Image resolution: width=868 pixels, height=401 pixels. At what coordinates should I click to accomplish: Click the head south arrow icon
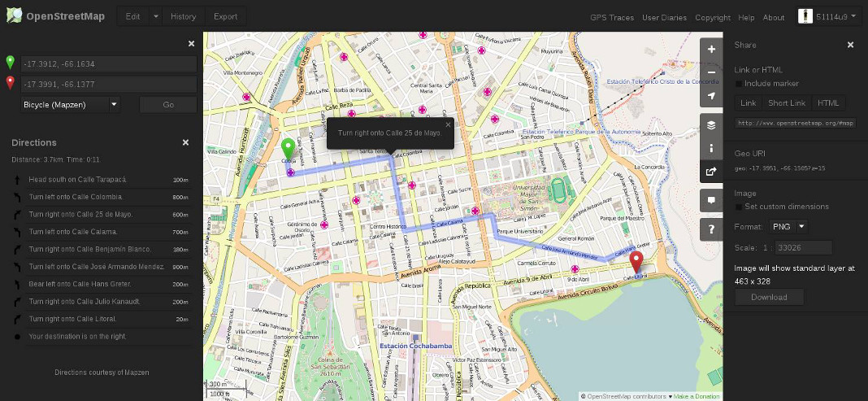coord(17,180)
